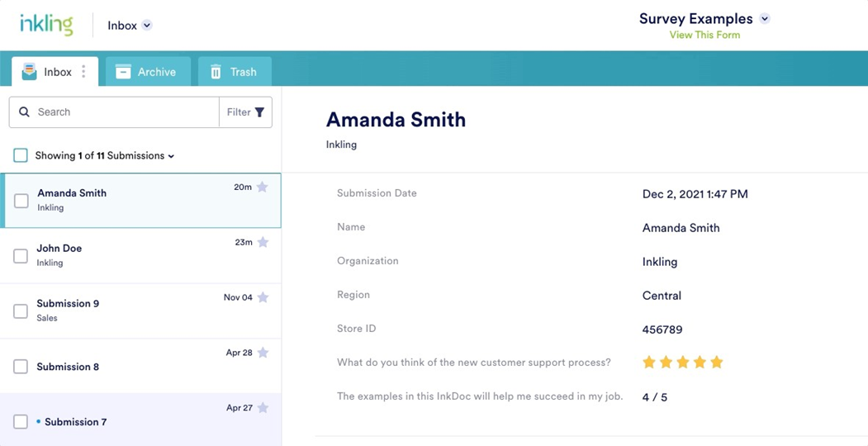Star the Amanda Smith submission

(263, 187)
